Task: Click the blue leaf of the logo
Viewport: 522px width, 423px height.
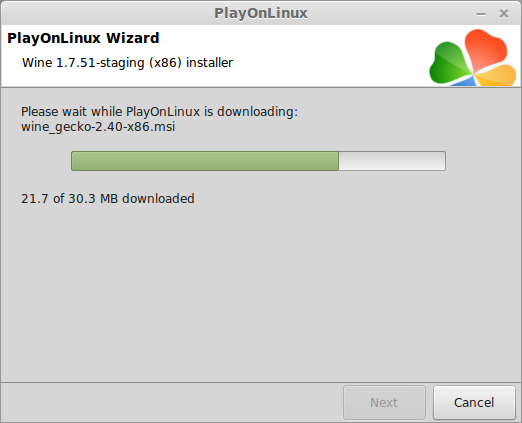Action: pyautogui.click(x=464, y=81)
